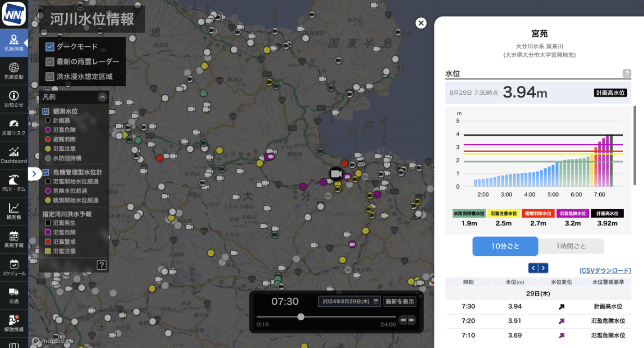
Task: Enable the 最新の雨雲レーダー checkbox
Action: click(x=50, y=62)
